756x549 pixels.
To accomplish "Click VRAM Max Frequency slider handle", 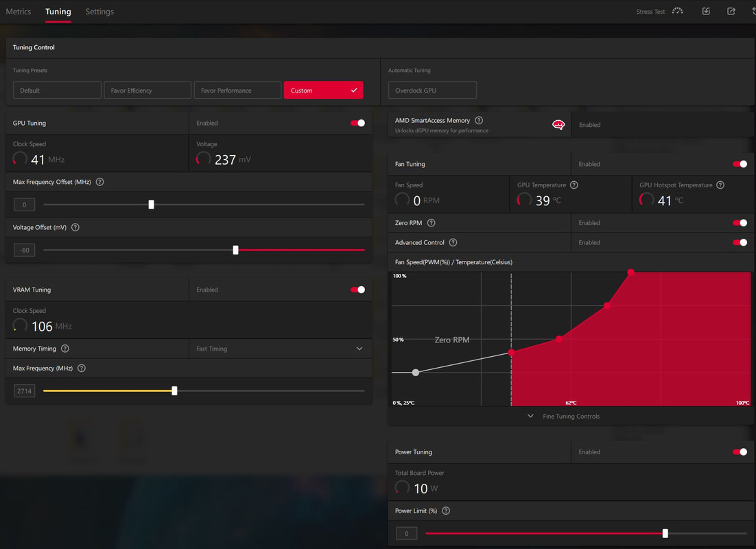I will (174, 390).
